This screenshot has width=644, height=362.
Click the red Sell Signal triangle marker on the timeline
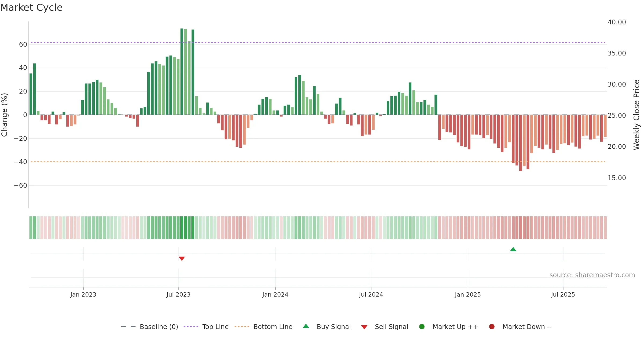(x=182, y=258)
